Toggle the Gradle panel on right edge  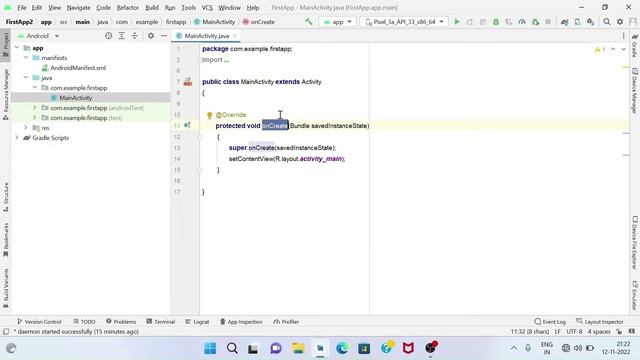635,46
